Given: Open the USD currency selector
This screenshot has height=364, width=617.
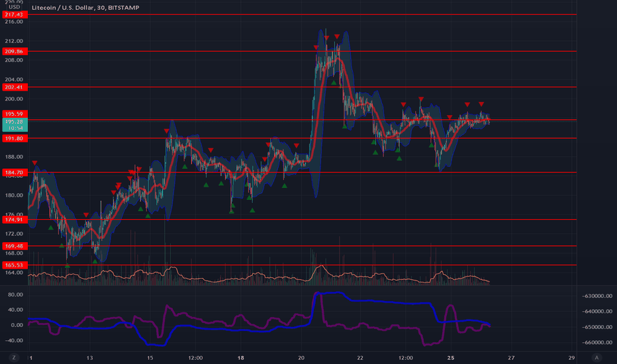Looking at the screenshot, I should coord(15,7).
